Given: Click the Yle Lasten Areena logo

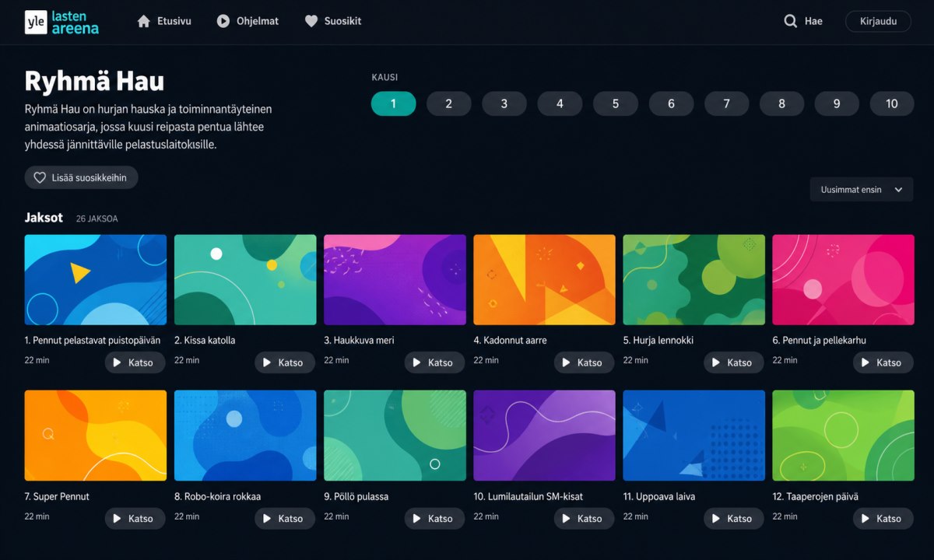Looking at the screenshot, I should pos(62,22).
